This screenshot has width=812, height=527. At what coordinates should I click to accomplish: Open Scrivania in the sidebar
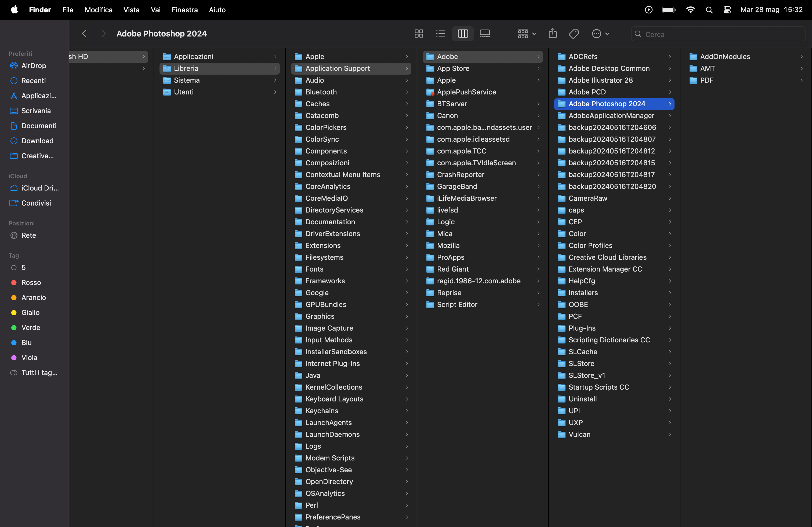click(x=34, y=111)
